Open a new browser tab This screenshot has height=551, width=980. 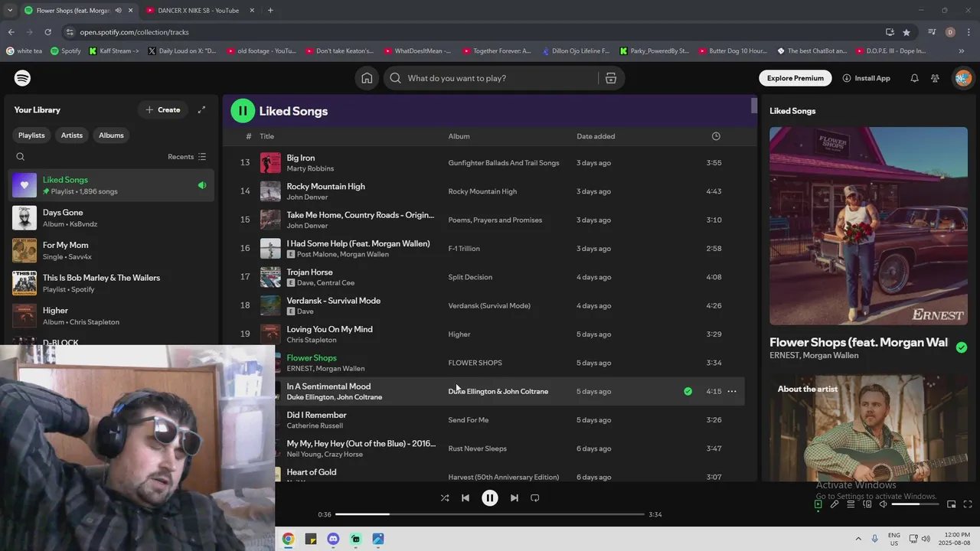(x=270, y=10)
